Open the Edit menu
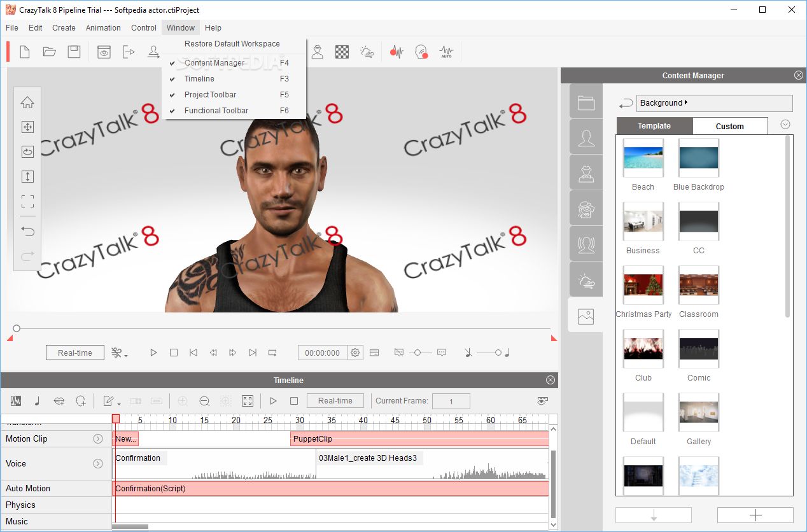 [36, 28]
